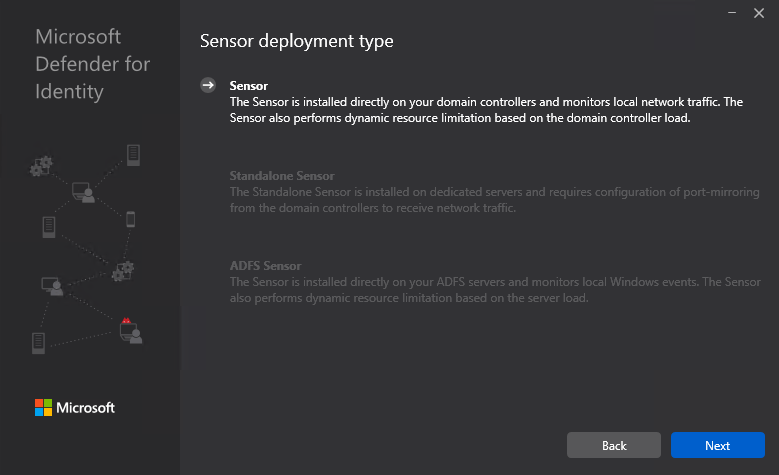Minimize the installer window
This screenshot has height=475, width=779.
[x=731, y=11]
